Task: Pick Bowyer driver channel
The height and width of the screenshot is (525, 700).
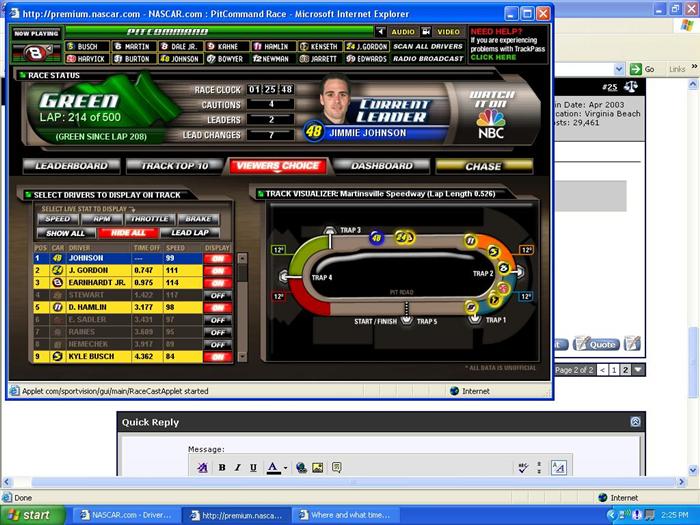Action: pyautogui.click(x=227, y=58)
